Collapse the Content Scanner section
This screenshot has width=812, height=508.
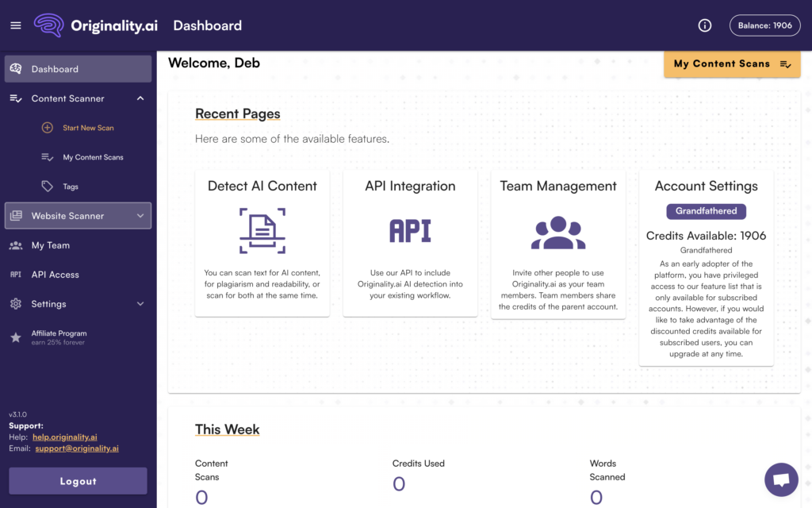[x=140, y=98]
